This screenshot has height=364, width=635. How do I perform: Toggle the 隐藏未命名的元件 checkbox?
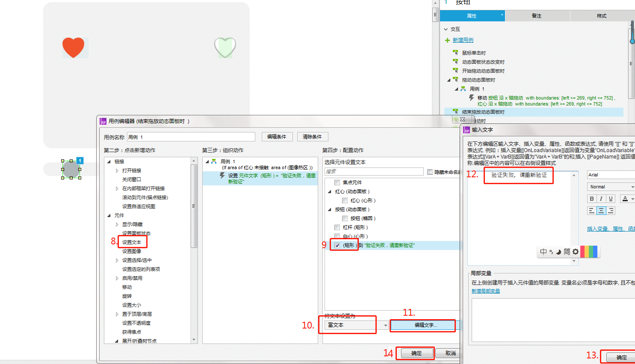tap(430, 172)
